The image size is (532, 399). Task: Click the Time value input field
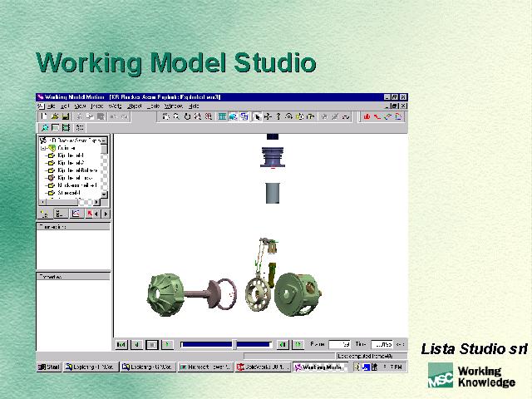pos(382,344)
